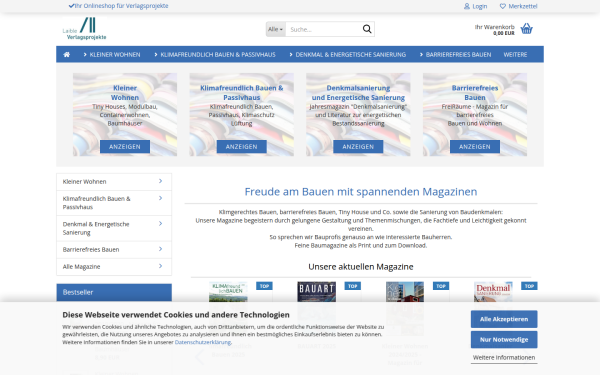Click Klimafreundlich Bauen & Passivhaus tile heading
This screenshot has width=600, height=375.
pos(241,93)
